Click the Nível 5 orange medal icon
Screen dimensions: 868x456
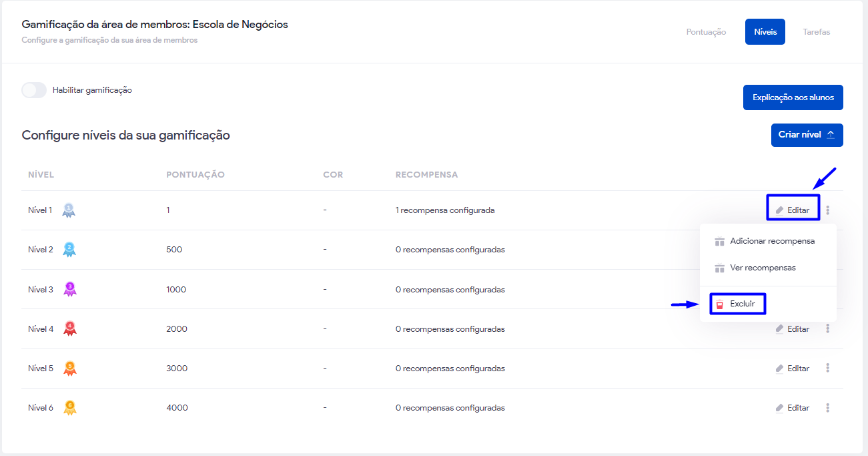coord(69,368)
